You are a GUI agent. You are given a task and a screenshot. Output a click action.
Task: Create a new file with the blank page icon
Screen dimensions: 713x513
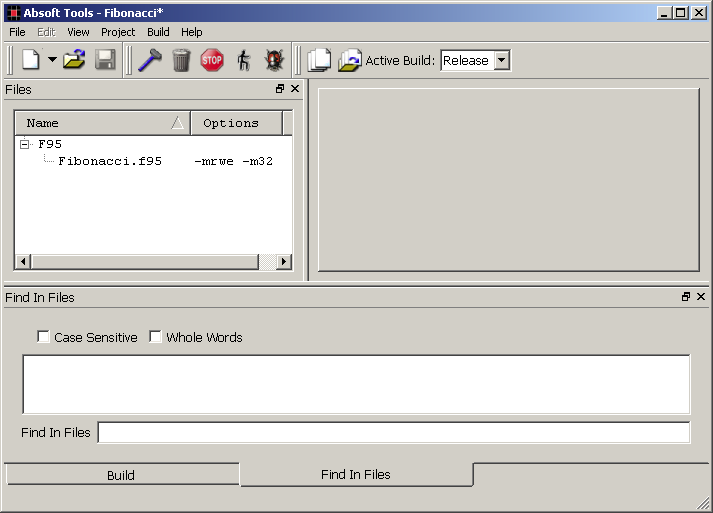click(x=31, y=60)
